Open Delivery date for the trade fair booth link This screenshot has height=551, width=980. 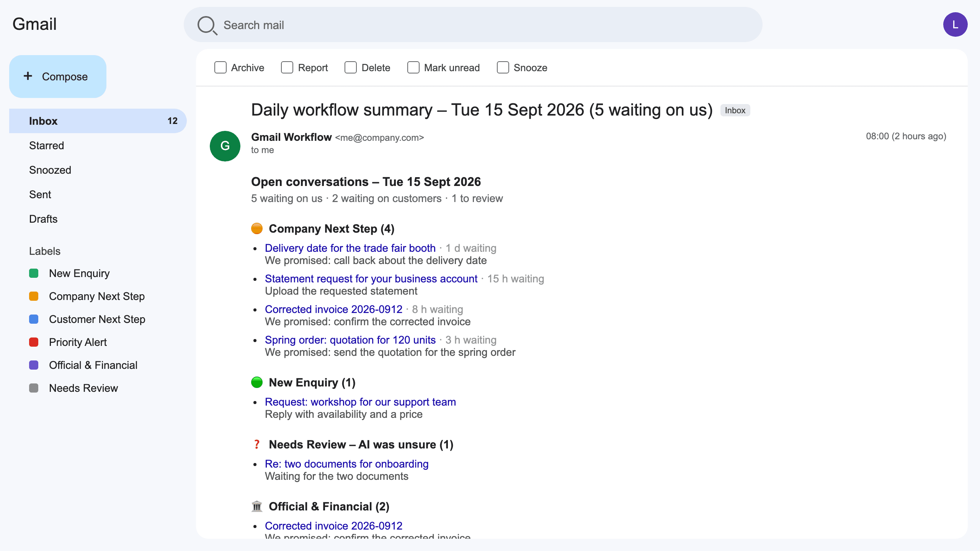(350, 248)
